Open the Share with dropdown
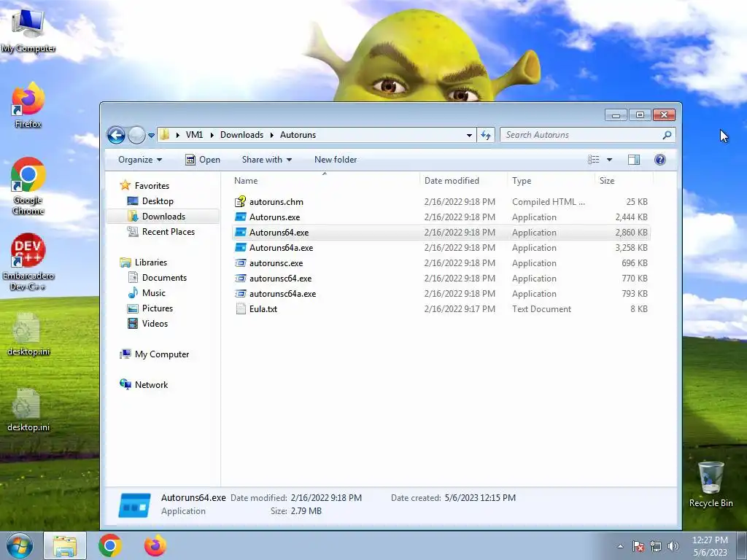The width and height of the screenshot is (747, 560). click(x=267, y=160)
